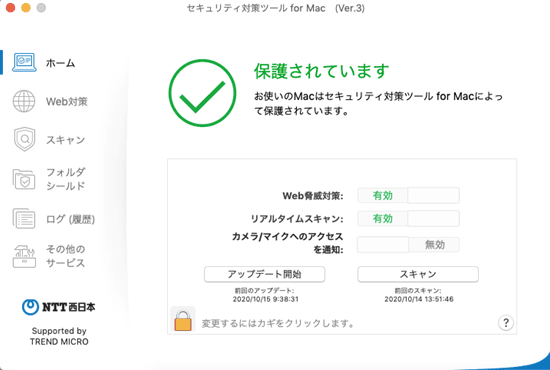550x370 pixels.
Task: Open the フォルダシールド folder icon
Action: (x=24, y=179)
